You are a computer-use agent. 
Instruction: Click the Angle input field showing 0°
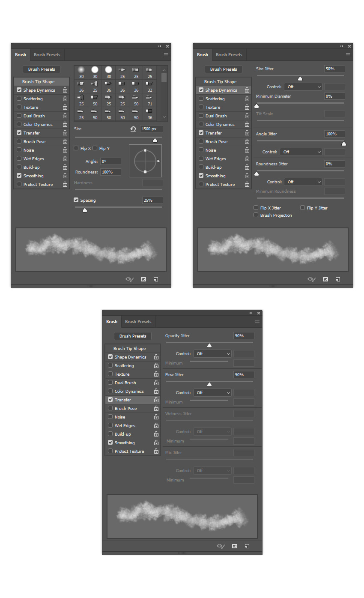(x=110, y=161)
